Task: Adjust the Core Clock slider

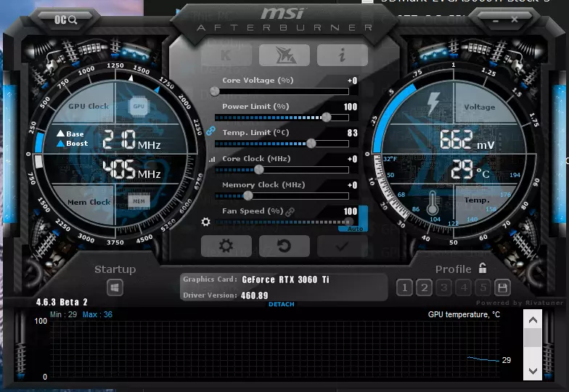Action: [282, 170]
